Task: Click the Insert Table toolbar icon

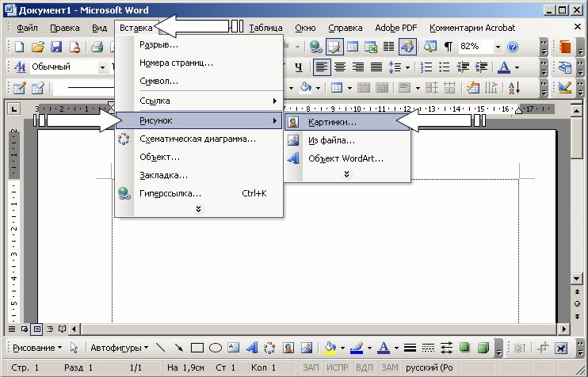Action: click(352, 47)
